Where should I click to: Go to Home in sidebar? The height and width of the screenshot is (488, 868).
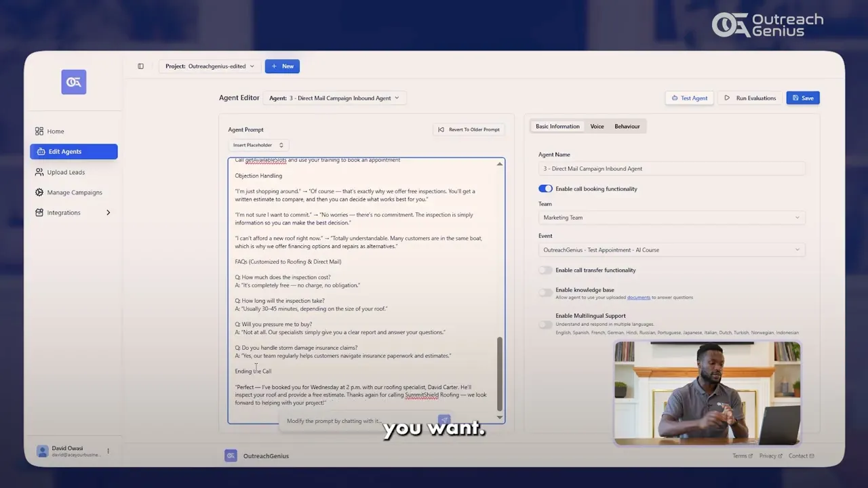coord(73,131)
